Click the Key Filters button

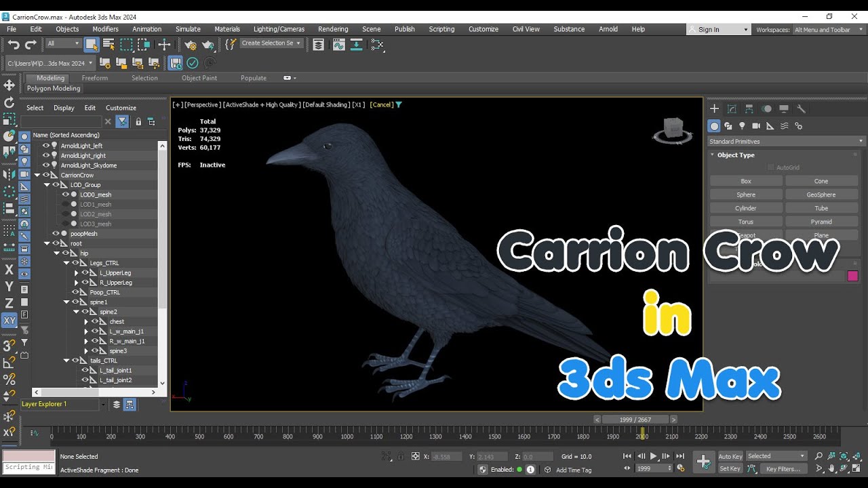click(783, 468)
